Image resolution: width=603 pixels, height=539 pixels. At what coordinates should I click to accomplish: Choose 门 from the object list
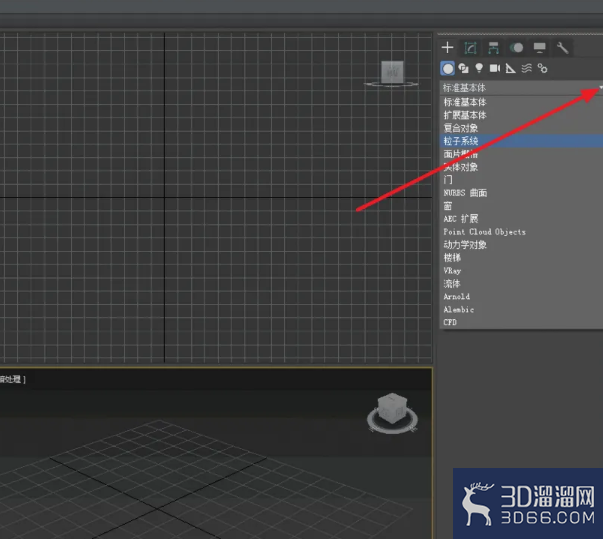click(521, 180)
